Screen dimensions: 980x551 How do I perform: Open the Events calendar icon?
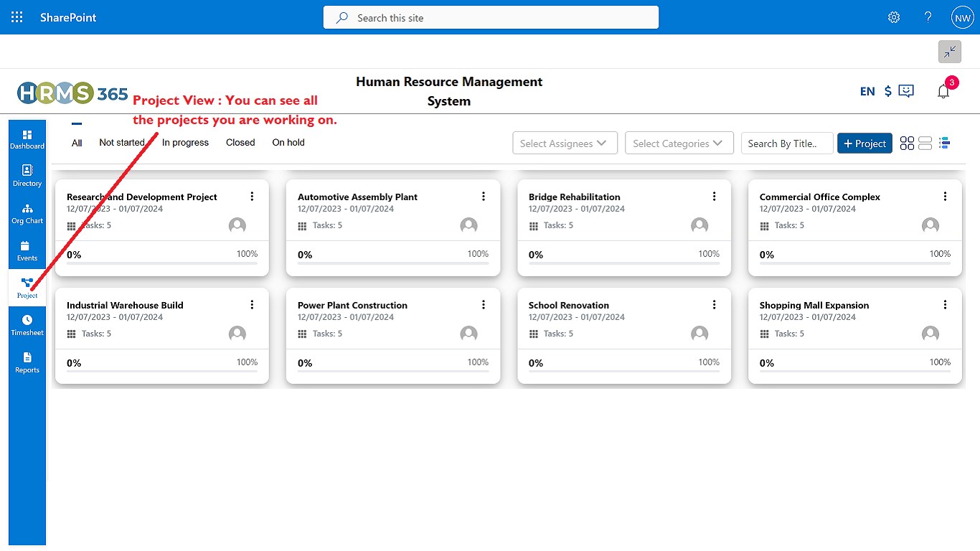[27, 250]
